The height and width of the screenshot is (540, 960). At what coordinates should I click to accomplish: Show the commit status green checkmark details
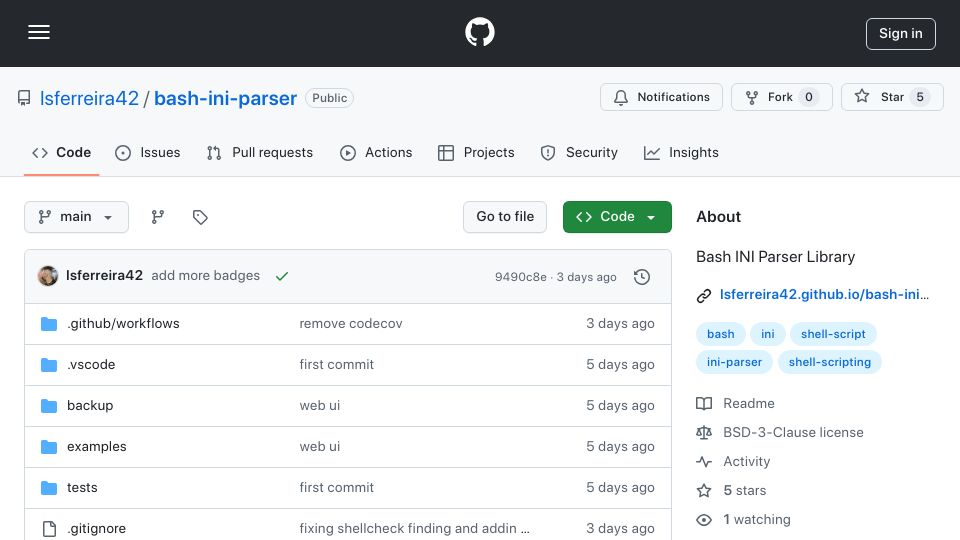tap(282, 276)
